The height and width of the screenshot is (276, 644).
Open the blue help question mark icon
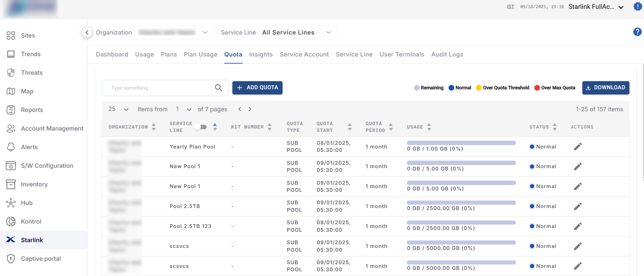637,32
